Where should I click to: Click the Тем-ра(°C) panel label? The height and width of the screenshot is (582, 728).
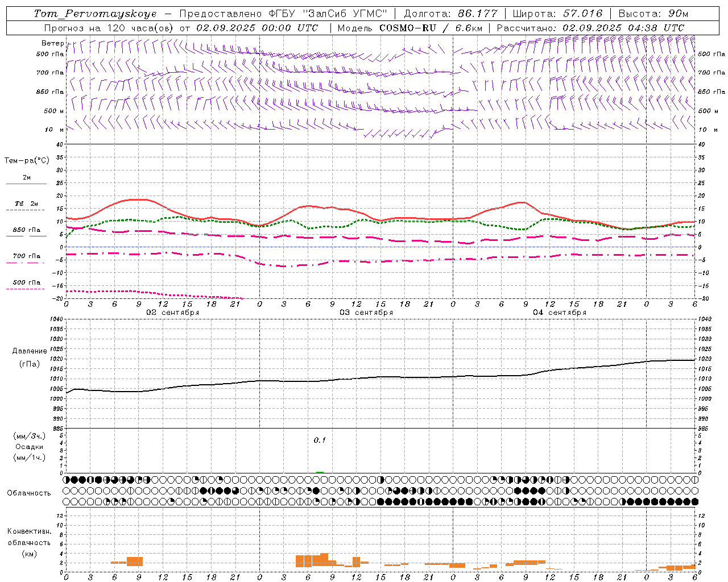point(27,161)
